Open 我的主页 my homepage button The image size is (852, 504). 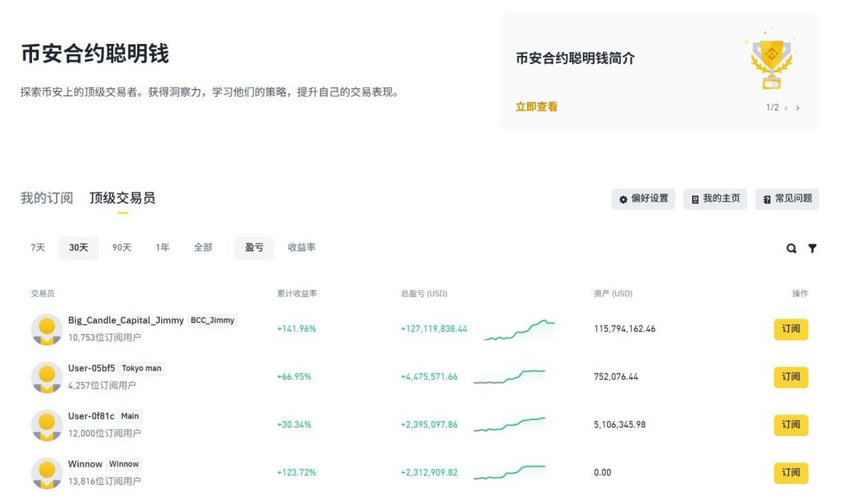pyautogui.click(x=715, y=199)
